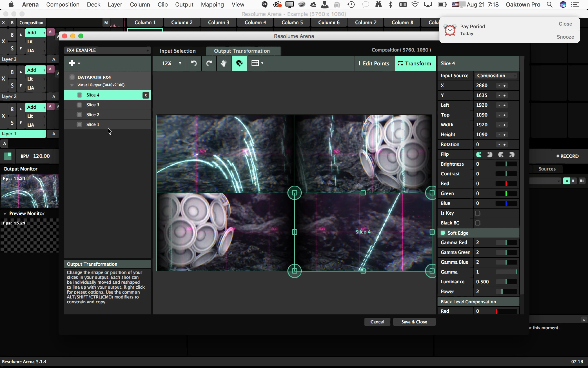Adjust the Luminance slider

(506, 282)
